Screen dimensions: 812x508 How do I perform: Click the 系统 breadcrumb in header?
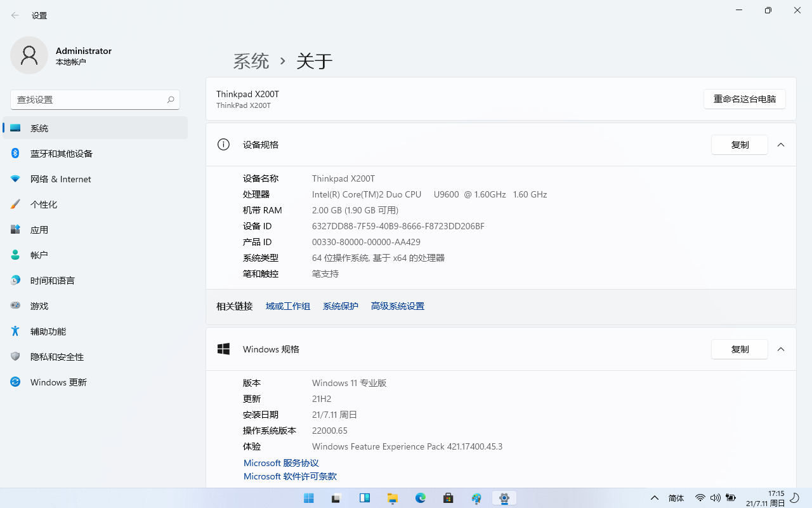(x=251, y=61)
